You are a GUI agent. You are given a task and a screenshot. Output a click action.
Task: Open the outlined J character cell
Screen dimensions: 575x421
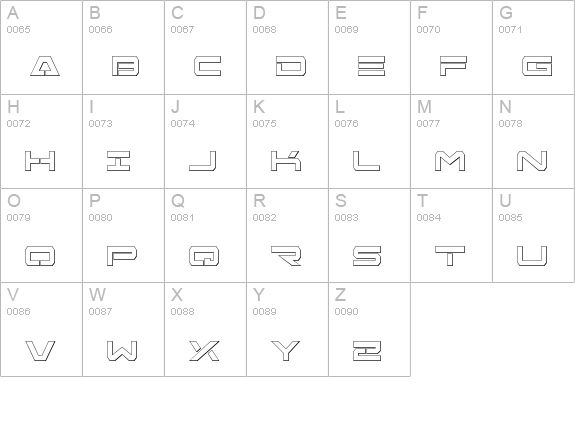tap(205, 142)
